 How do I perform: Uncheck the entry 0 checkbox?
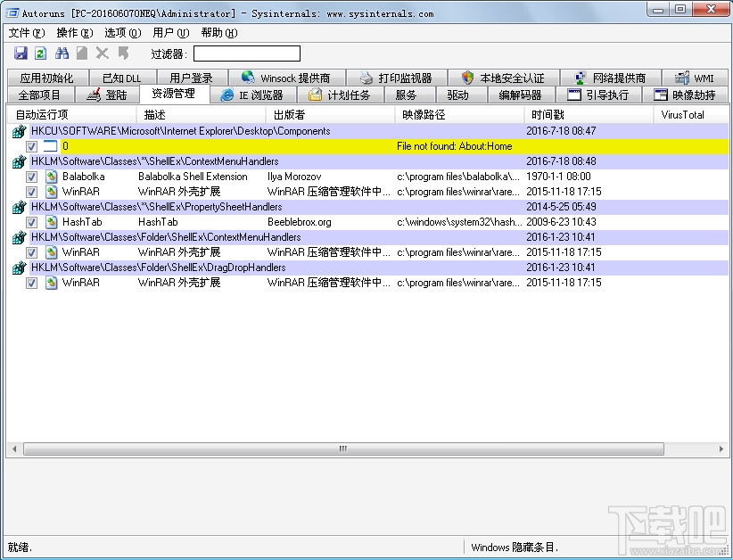pos(31,147)
